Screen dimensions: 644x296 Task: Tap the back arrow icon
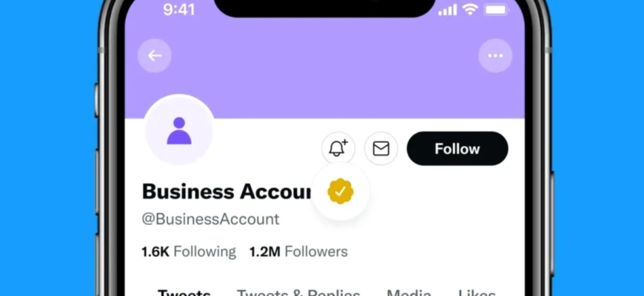point(155,55)
